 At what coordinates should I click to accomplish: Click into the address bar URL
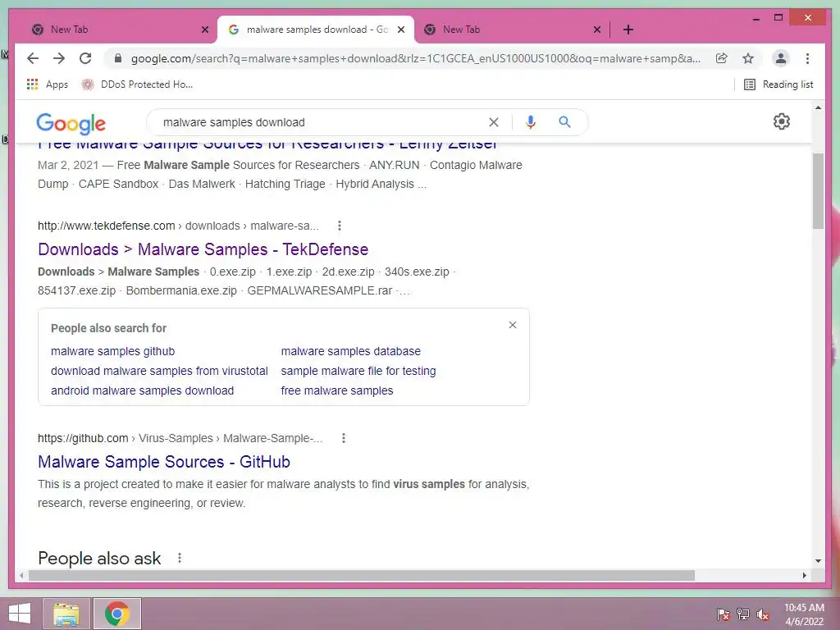416,58
